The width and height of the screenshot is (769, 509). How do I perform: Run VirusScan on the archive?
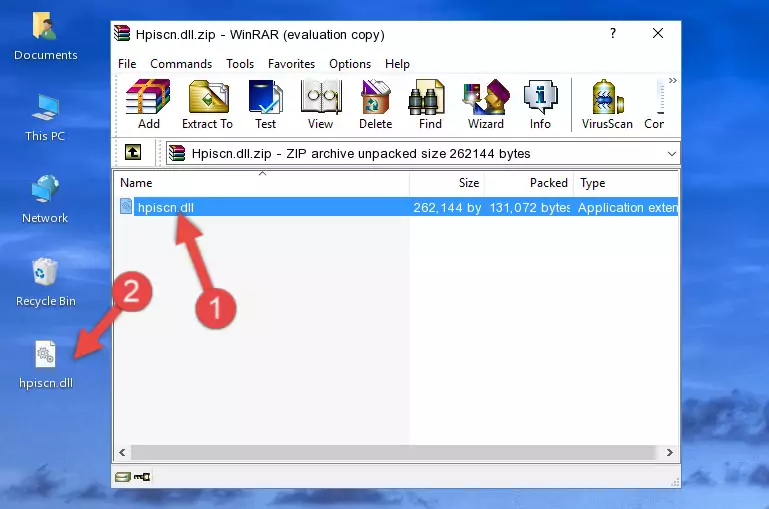click(x=607, y=104)
